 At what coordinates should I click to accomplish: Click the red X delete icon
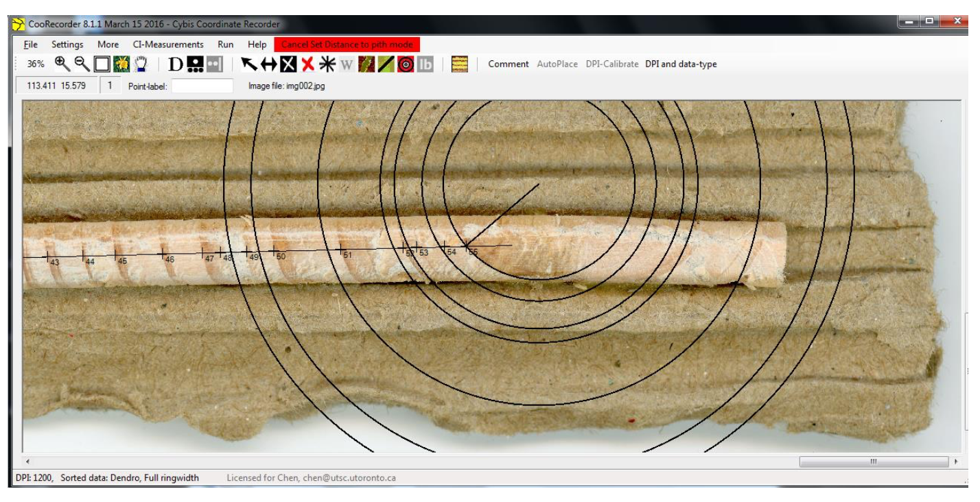(307, 64)
